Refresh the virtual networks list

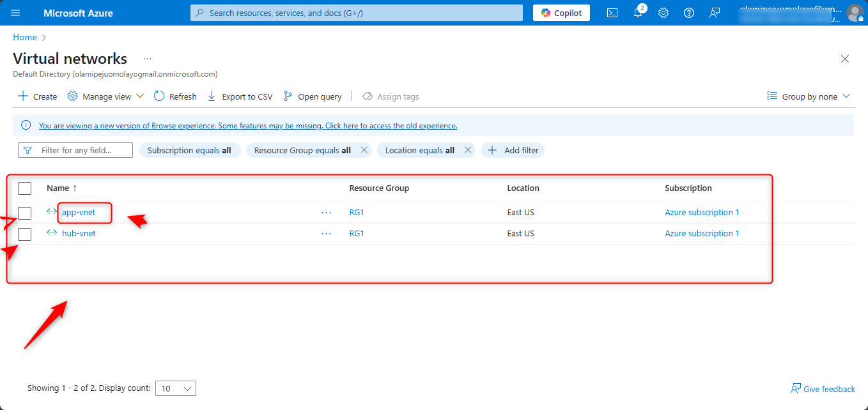click(175, 96)
